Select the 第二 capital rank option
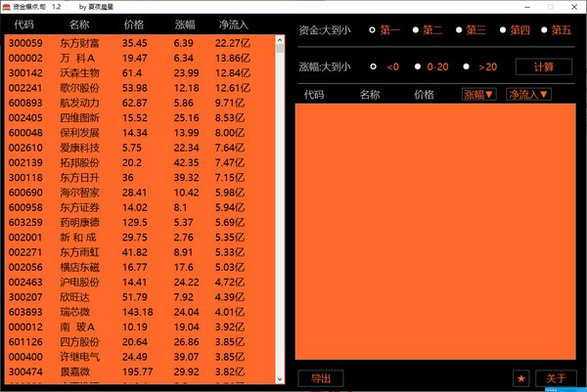This screenshot has height=392, width=587. (x=428, y=30)
